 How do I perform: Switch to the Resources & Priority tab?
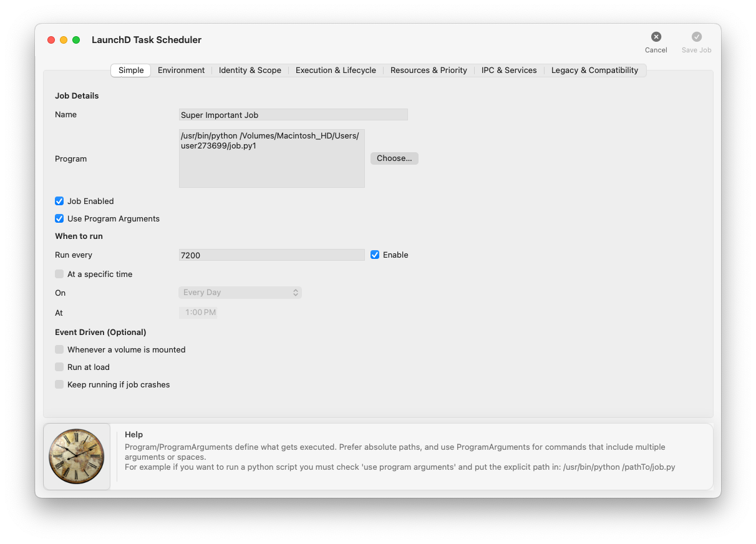point(429,70)
